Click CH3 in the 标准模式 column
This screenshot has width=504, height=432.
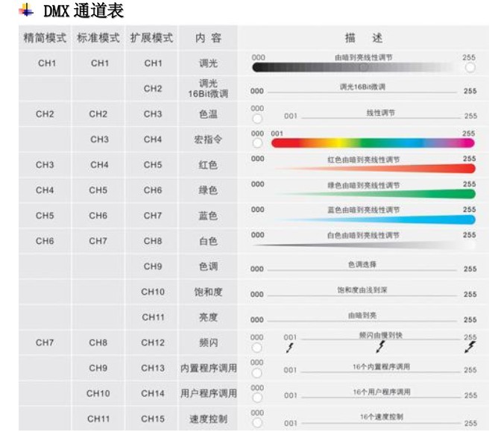click(99, 140)
